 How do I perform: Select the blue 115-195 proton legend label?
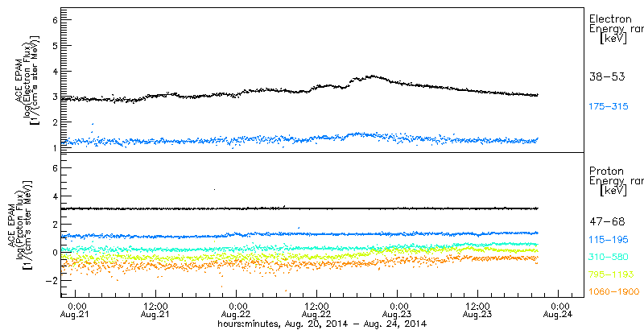click(x=609, y=239)
